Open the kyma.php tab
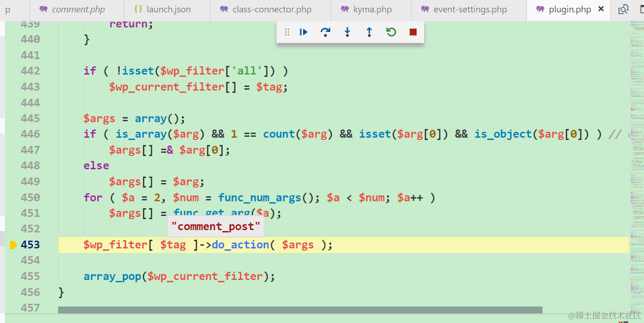The width and height of the screenshot is (644, 323). (x=371, y=9)
